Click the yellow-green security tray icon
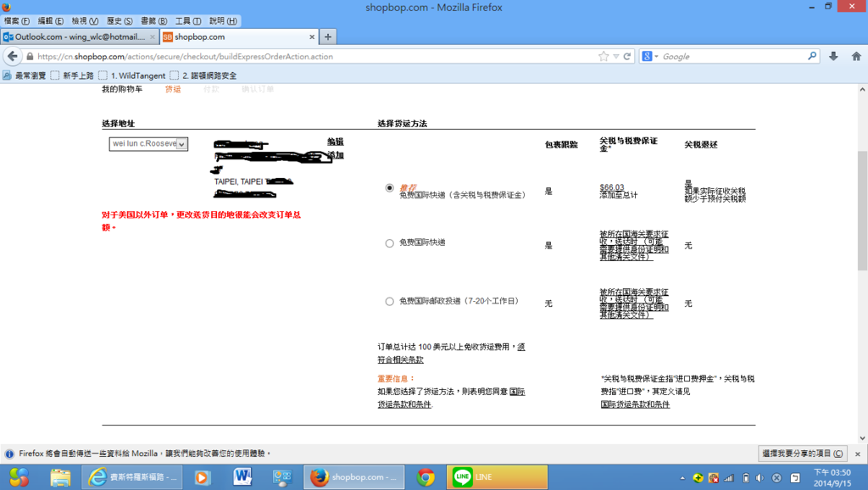868x490 pixels. point(698,478)
